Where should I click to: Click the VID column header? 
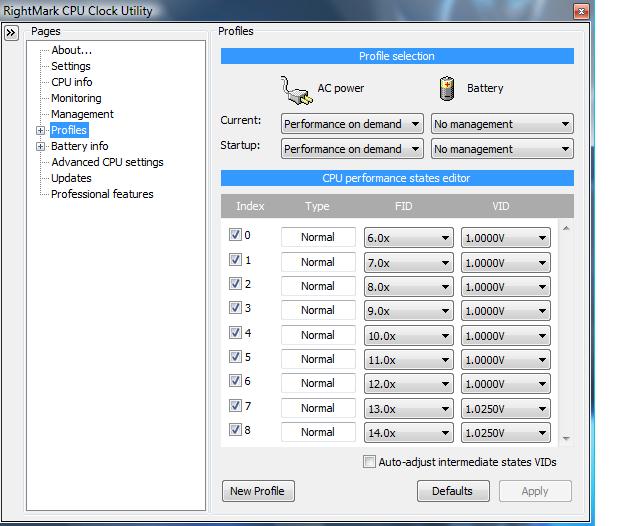tap(501, 206)
